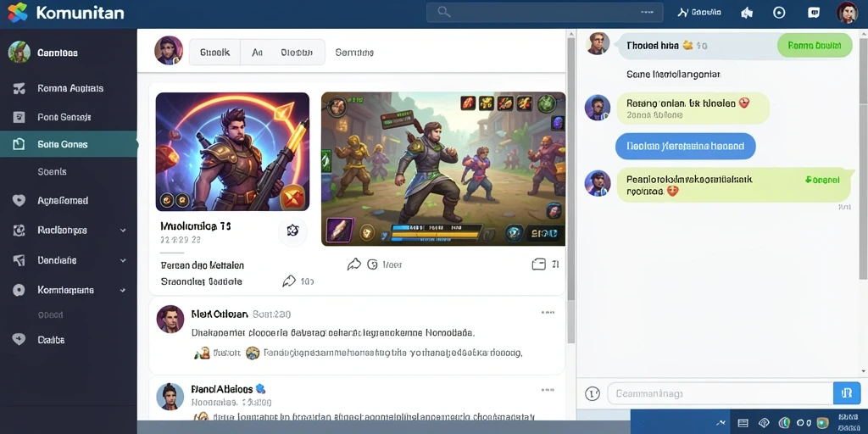
Task: Open the hero character artwork thumbnail
Action: pyautogui.click(x=232, y=152)
